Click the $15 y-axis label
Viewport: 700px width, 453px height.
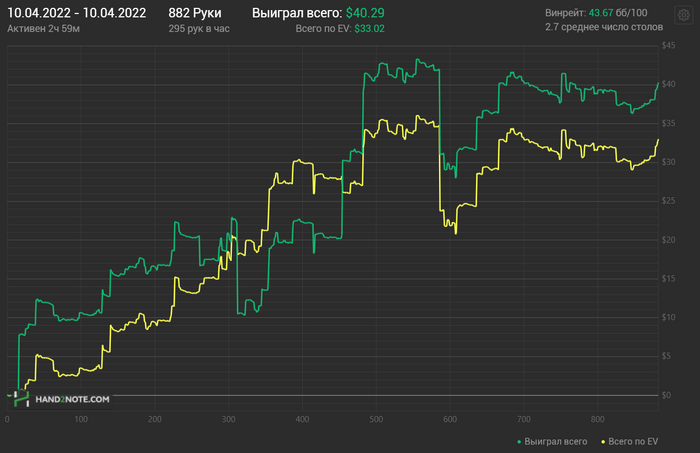668,278
